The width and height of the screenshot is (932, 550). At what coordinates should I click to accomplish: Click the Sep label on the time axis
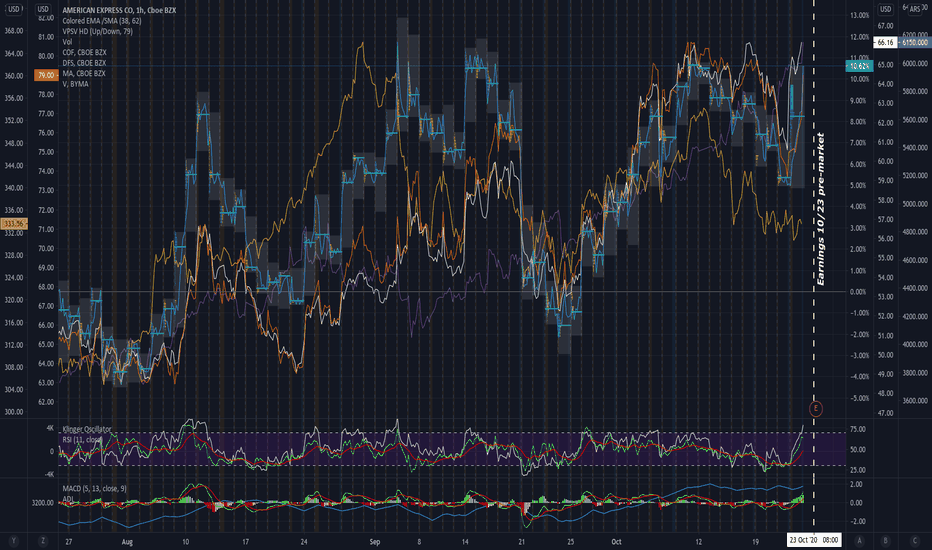[x=374, y=542]
